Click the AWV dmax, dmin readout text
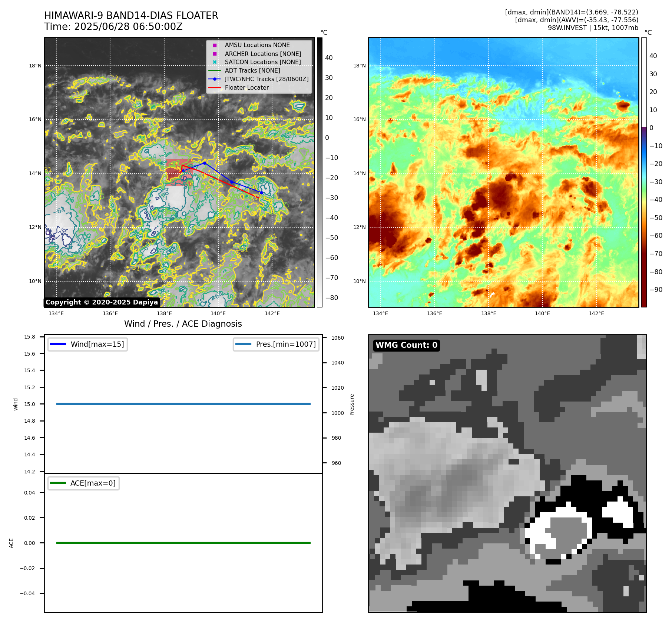 pos(577,20)
